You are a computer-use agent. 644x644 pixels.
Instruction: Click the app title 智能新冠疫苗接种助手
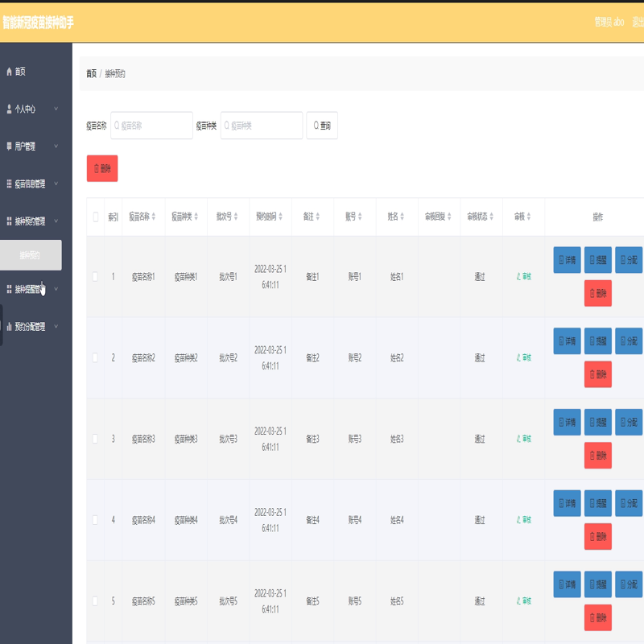pos(38,23)
